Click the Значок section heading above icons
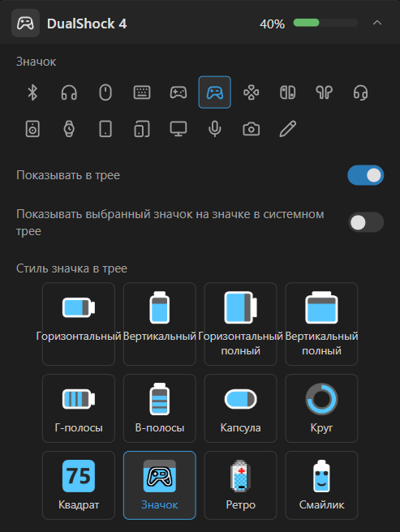This screenshot has height=532, width=400. tap(36, 62)
